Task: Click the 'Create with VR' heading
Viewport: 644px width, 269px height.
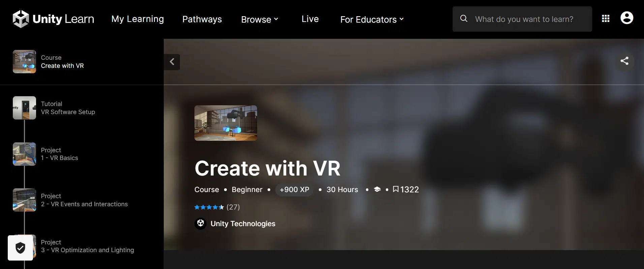Action: point(268,168)
